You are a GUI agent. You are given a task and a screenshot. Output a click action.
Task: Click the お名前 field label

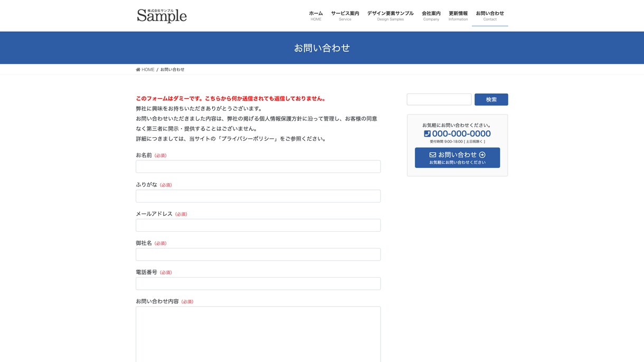click(144, 155)
